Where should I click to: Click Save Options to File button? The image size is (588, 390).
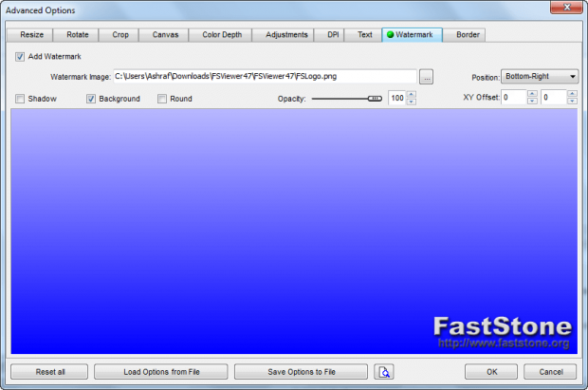(x=301, y=371)
